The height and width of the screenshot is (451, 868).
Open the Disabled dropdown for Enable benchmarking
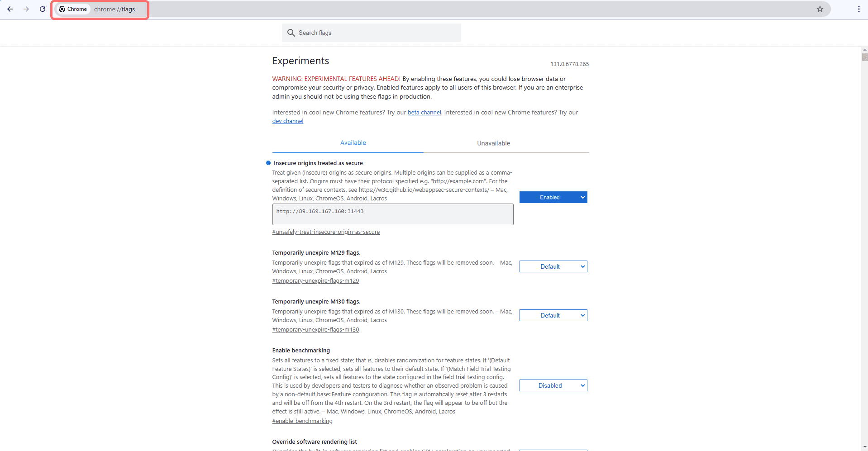coord(553,385)
